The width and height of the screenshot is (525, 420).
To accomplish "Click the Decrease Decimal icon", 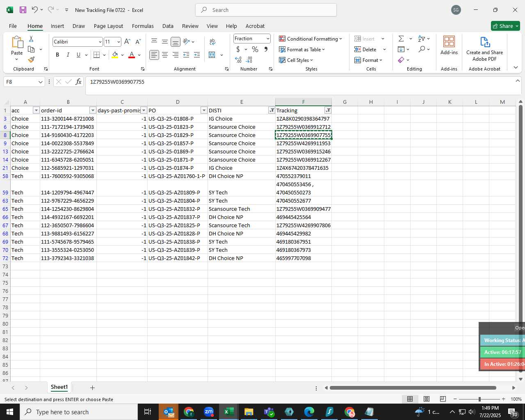I will 249,60.
